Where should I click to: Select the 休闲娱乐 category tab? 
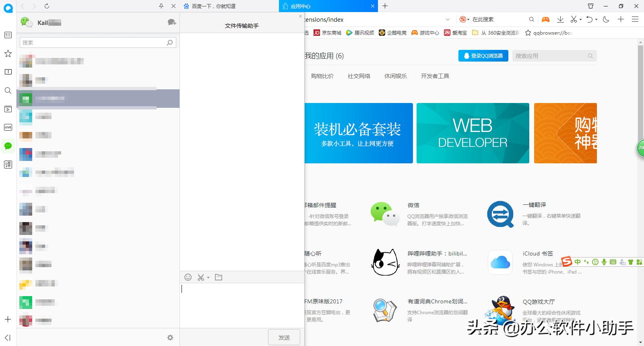click(396, 76)
